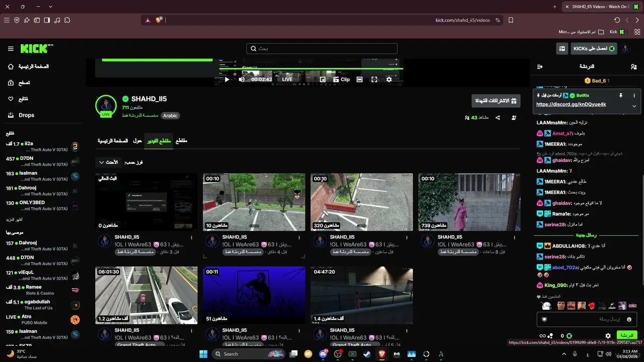Mute the video player volume
The height and width of the screenshot is (362, 644).
242,79
